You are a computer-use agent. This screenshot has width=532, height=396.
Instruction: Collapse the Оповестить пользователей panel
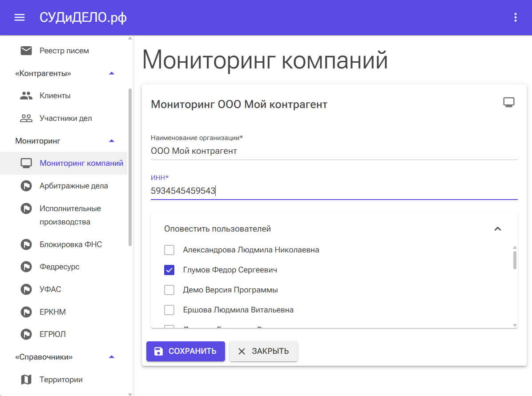click(x=498, y=229)
